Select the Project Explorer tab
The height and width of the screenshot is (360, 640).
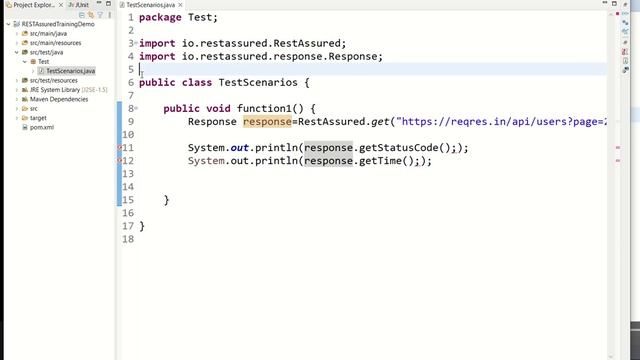click(x=33, y=5)
